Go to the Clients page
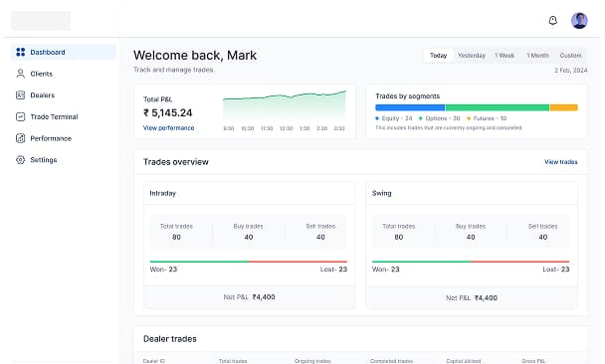The width and height of the screenshot is (605, 364). 41,74
